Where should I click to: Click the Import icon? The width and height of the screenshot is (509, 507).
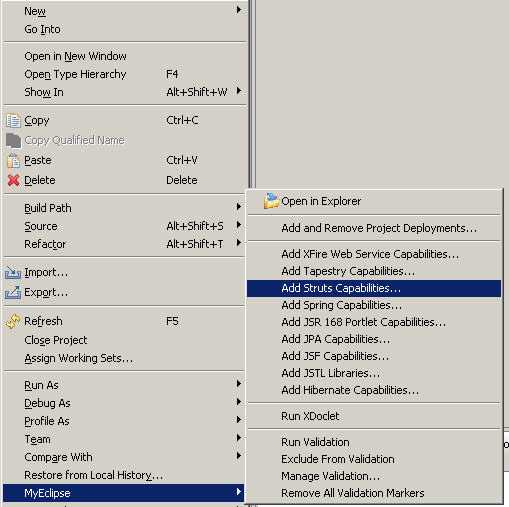(13, 273)
